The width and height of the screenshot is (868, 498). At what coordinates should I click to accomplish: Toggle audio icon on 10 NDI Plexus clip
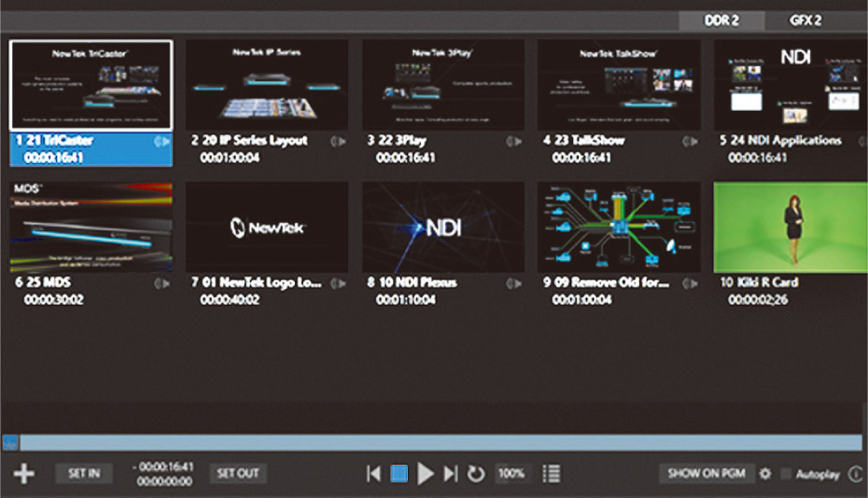tap(514, 284)
